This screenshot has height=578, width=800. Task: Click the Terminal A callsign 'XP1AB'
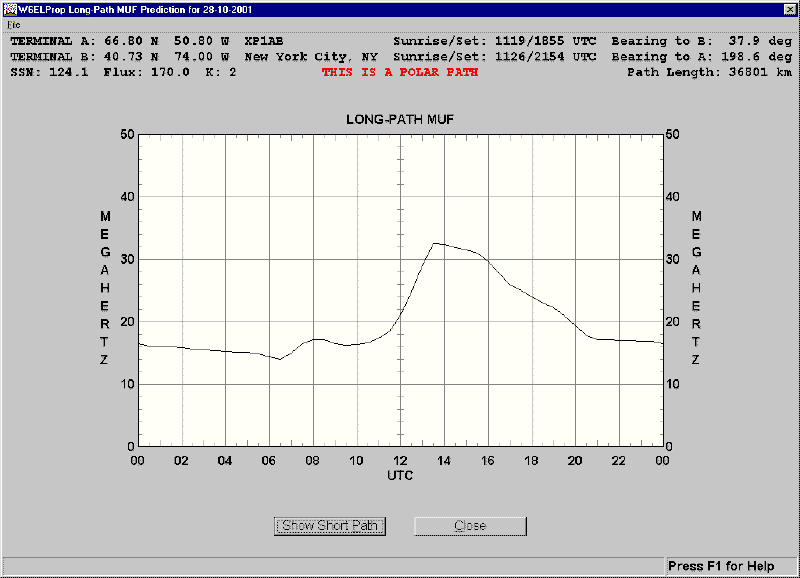pyautogui.click(x=264, y=41)
